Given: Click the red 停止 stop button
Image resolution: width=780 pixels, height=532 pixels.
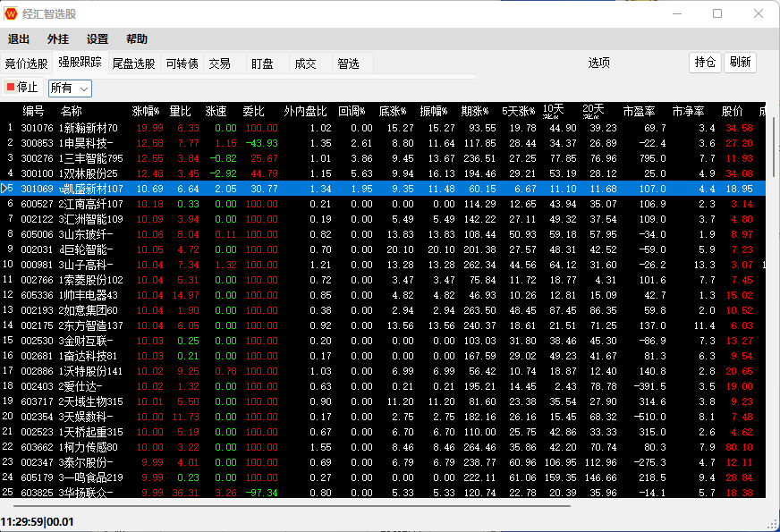Looking at the screenshot, I should coord(21,88).
